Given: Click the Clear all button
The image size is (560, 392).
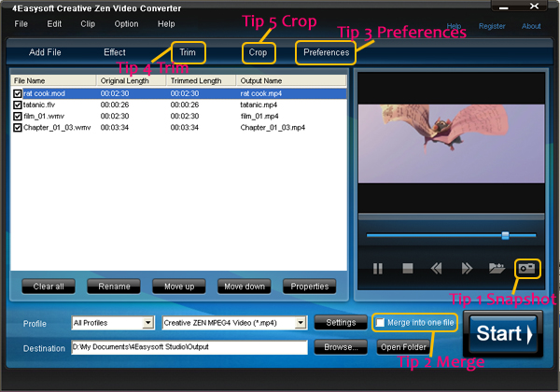Looking at the screenshot, I should click(49, 287).
